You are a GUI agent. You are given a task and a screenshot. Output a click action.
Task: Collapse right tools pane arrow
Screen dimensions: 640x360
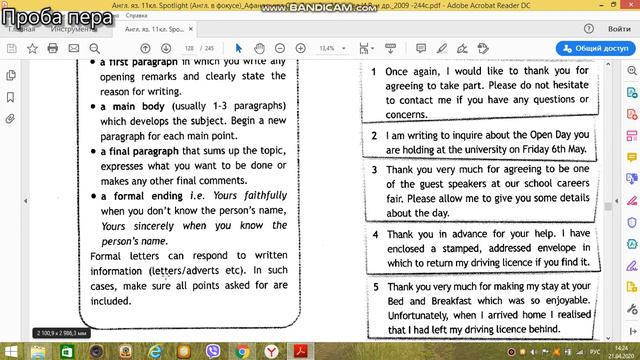[x=617, y=201]
